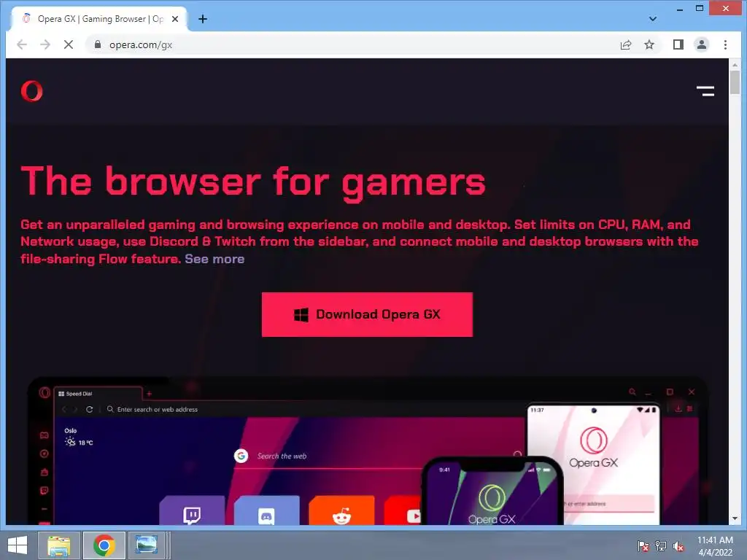747x560 pixels.
Task: Share this page via the share icon
Action: point(626,44)
